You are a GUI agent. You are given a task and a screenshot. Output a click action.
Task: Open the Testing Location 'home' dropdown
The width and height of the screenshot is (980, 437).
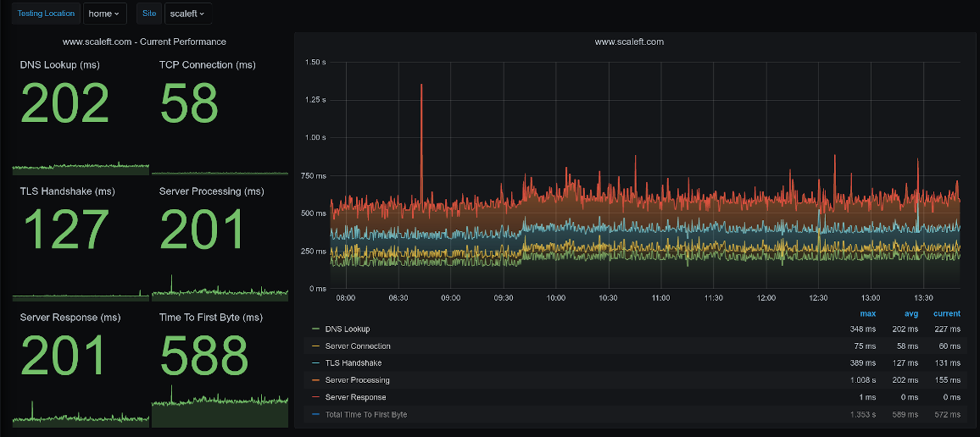click(104, 14)
